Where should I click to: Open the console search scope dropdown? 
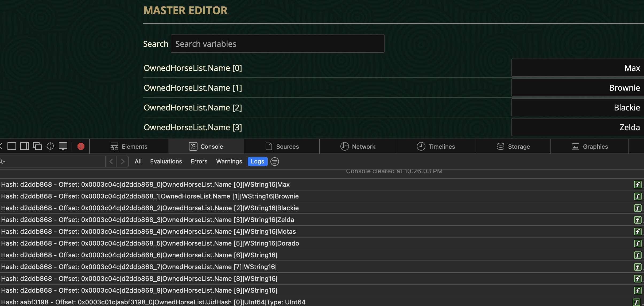point(3,161)
